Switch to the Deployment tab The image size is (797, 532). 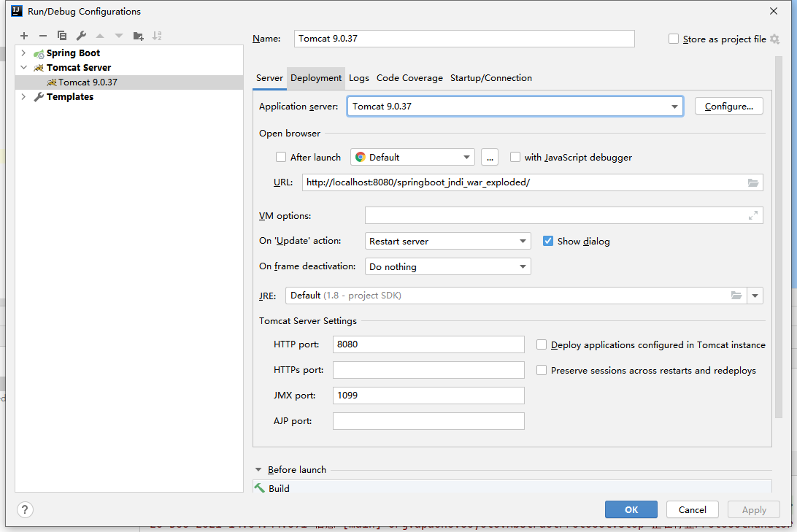click(315, 78)
